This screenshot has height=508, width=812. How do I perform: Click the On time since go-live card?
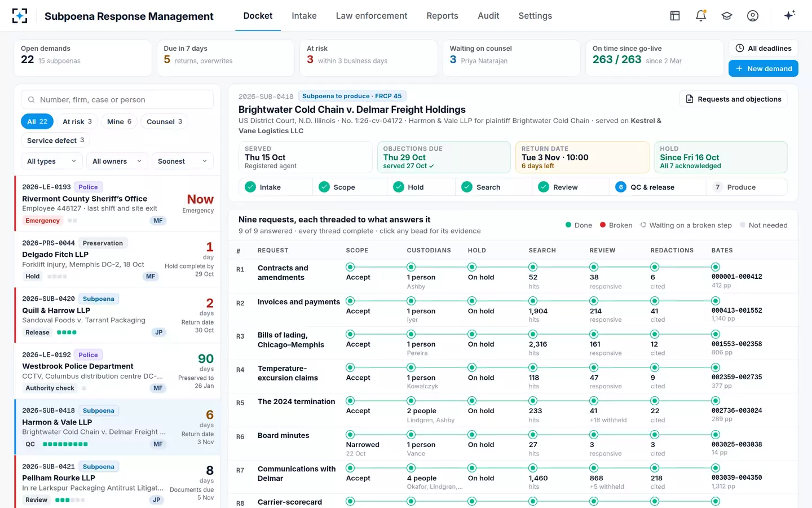[x=654, y=58]
